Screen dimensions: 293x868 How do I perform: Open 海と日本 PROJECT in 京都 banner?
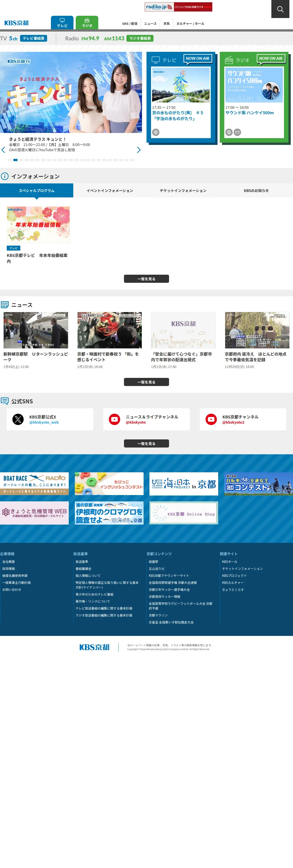184,484
